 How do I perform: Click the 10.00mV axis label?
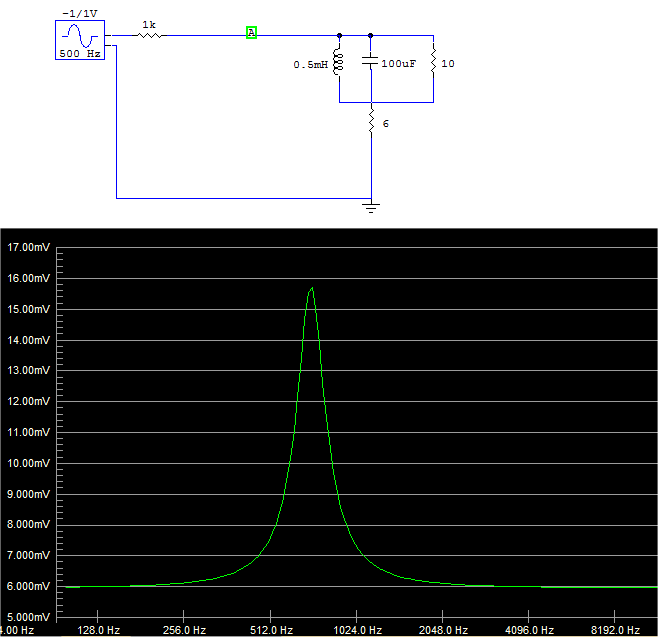pos(29,463)
